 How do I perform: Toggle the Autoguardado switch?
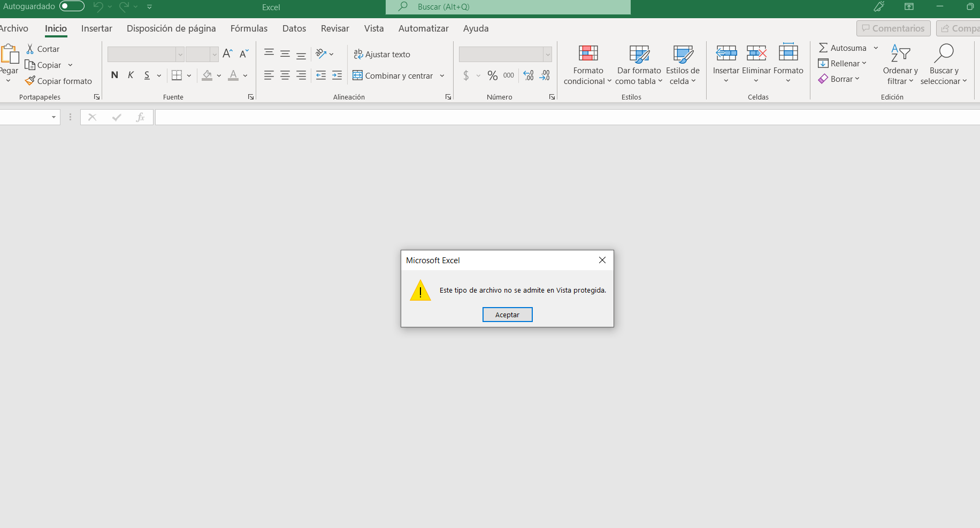pyautogui.click(x=72, y=6)
